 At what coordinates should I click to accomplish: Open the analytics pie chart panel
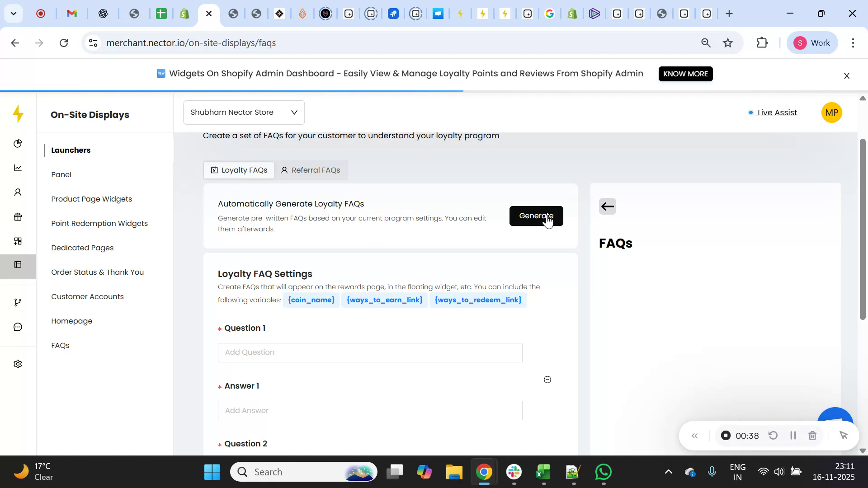(x=18, y=143)
